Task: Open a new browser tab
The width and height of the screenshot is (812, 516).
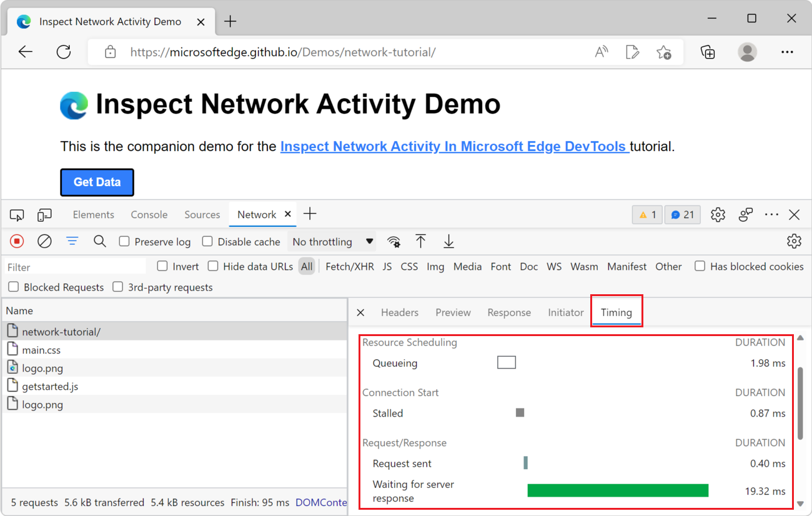Action: (230, 22)
